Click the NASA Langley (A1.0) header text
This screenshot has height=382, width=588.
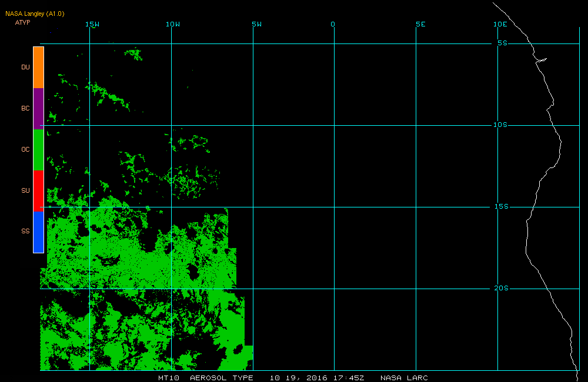coord(35,14)
